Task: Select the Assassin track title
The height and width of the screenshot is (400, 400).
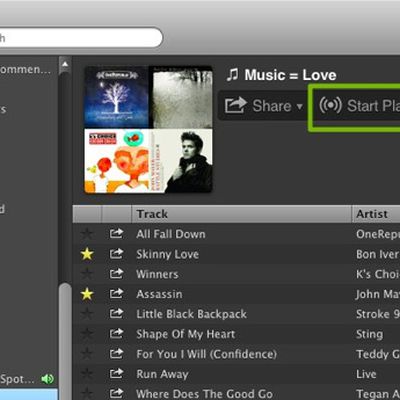Action: click(159, 294)
